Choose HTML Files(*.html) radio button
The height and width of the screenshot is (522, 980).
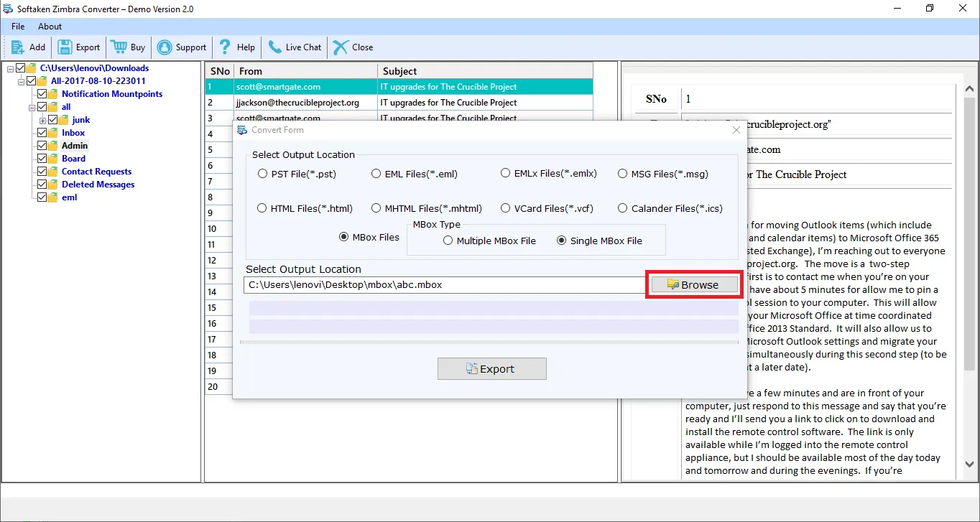[x=262, y=208]
